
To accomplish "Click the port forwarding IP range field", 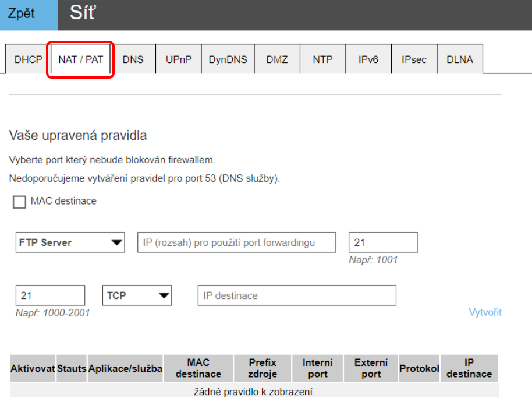I will click(236, 242).
